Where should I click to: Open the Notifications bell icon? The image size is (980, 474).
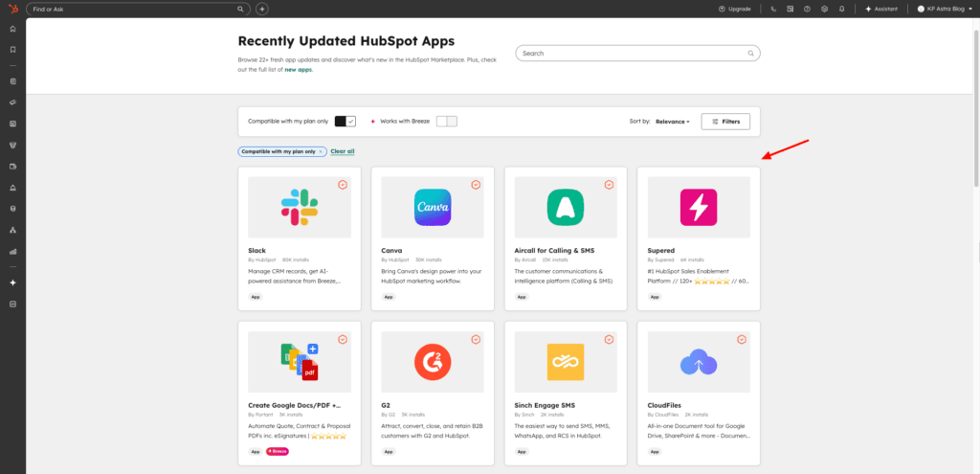(x=842, y=10)
